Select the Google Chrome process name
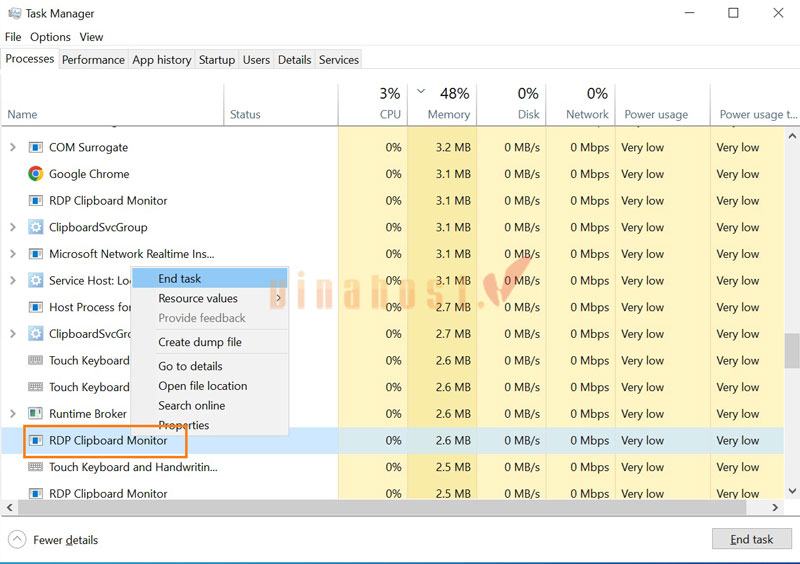This screenshot has height=564, width=800. pos(89,174)
